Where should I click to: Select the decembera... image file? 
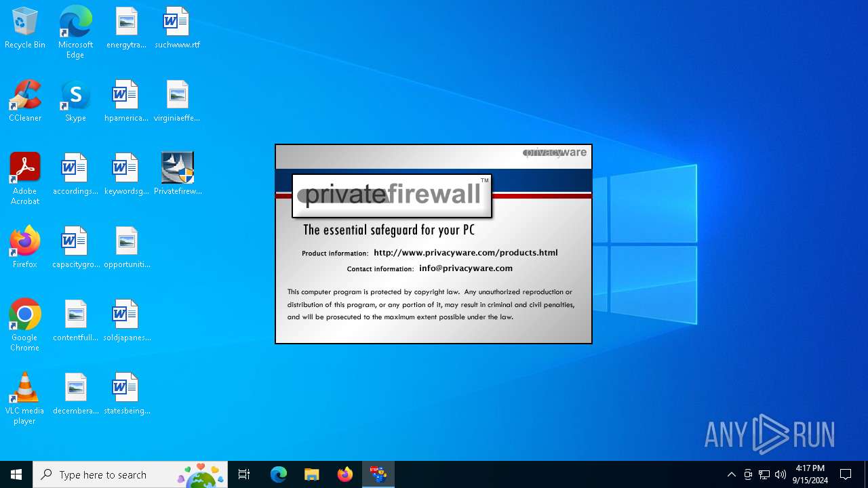(75, 394)
